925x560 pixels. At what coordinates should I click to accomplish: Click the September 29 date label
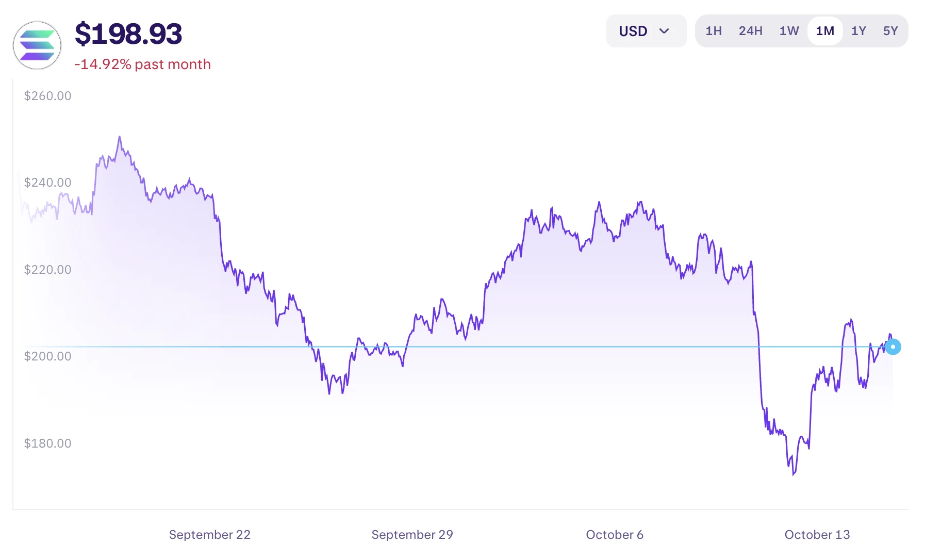[x=412, y=535]
